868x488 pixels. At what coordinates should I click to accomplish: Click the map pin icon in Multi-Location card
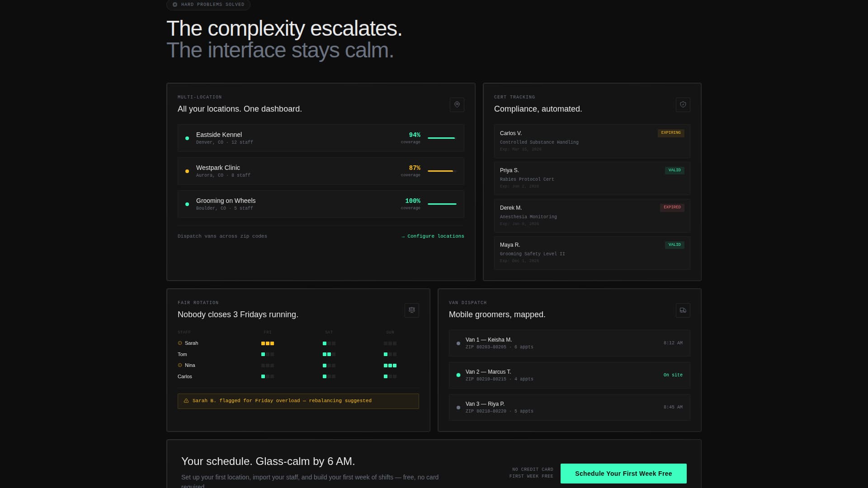(x=457, y=105)
